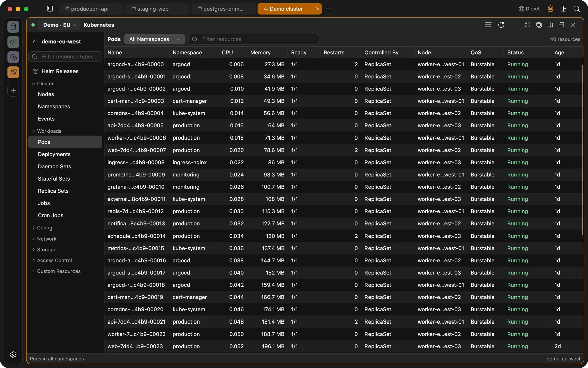Toggle the sidebar panel icon in the title bar

50,9
